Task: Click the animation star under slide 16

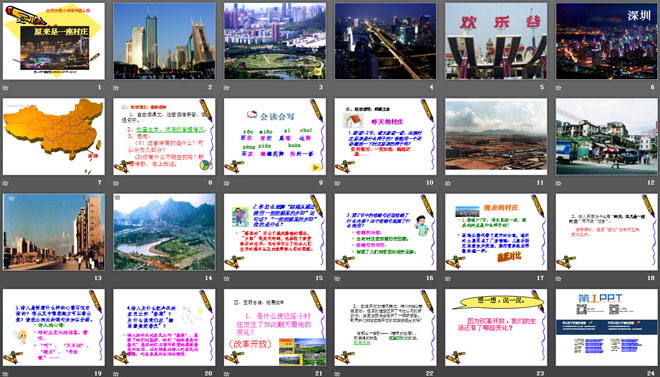Action: (337, 279)
